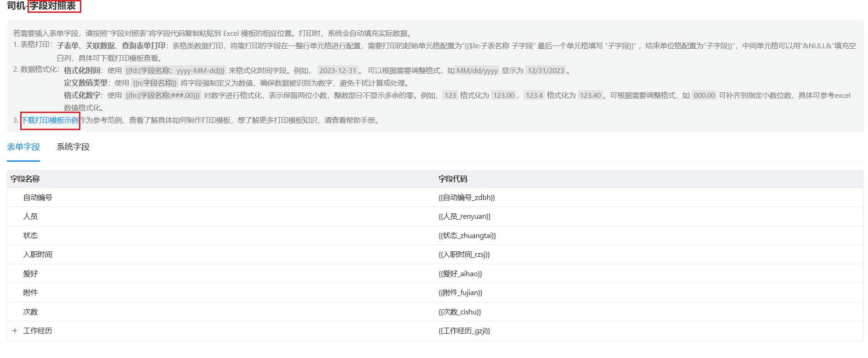This screenshot has height=358, width=868.
Task: Click the 字段代码 column header
Action: click(452, 179)
